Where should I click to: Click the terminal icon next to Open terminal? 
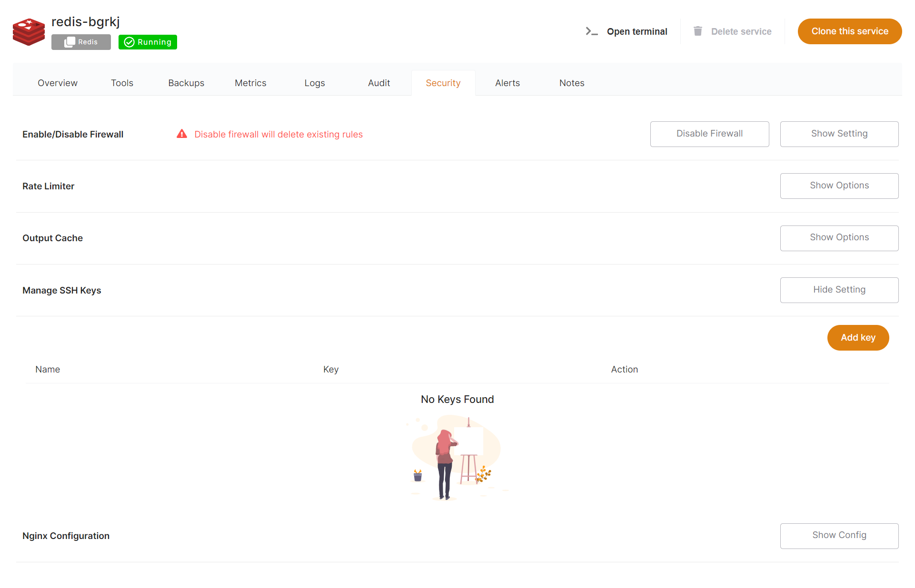coord(591,31)
